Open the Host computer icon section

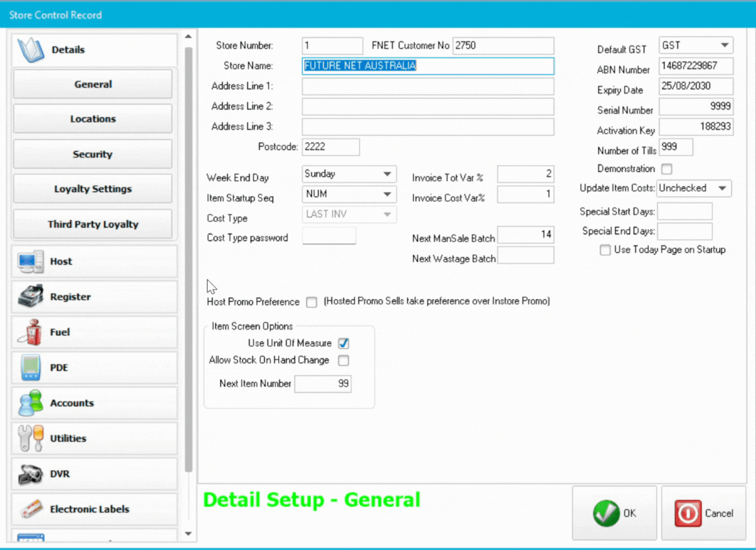point(30,262)
